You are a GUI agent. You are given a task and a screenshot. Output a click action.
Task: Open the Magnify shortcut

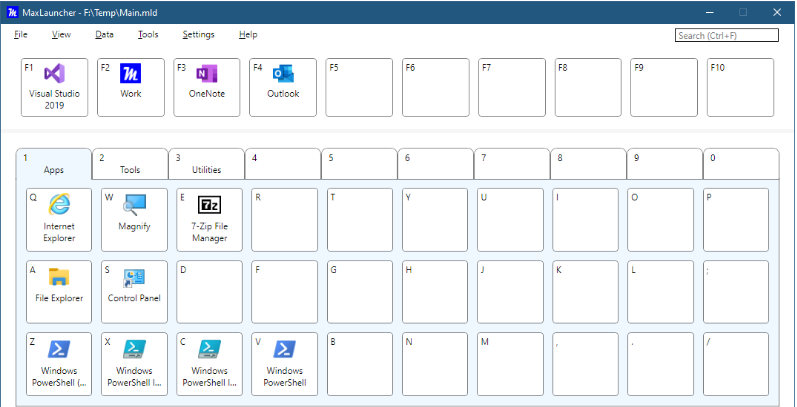point(134,219)
